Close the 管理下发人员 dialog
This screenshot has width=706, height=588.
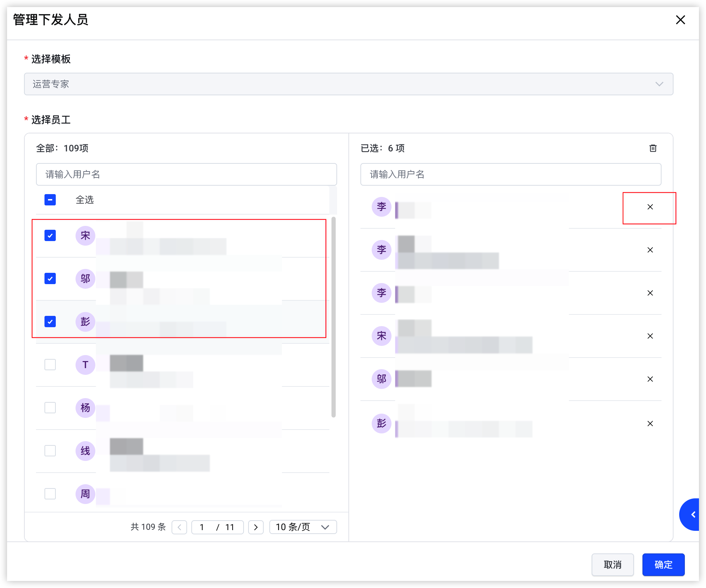(680, 20)
